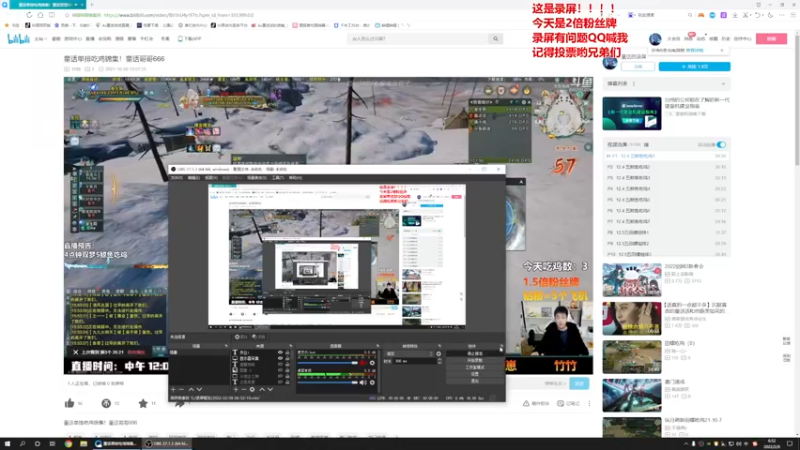Image resolution: width=800 pixels, height=450 pixels.
Task: Open Chrome from the taskbar
Action: (x=68, y=444)
